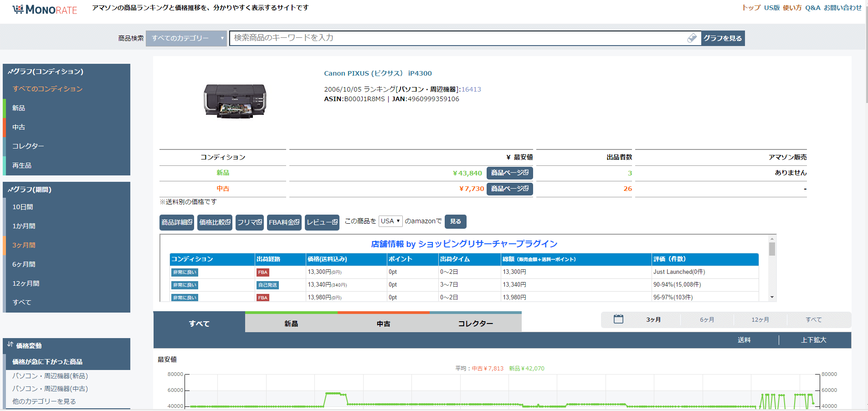The width and height of the screenshot is (868, 411).
Task: Click the 非常に良い badge in Just Launched row
Action: coord(185,272)
